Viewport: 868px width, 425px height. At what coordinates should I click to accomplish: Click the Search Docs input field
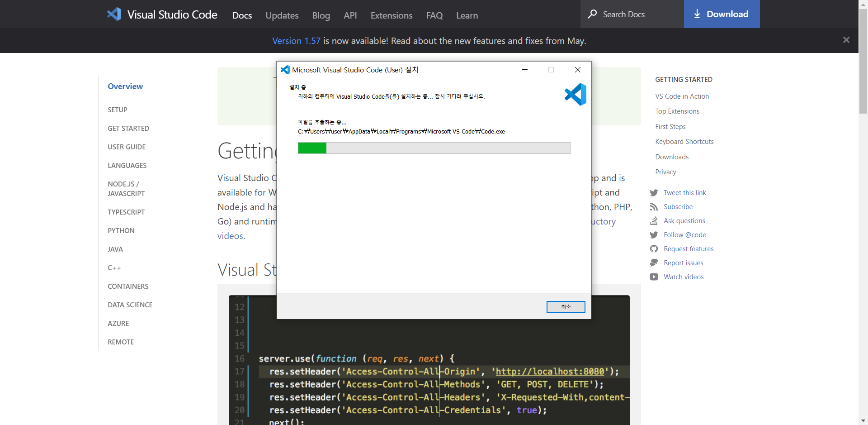point(632,14)
